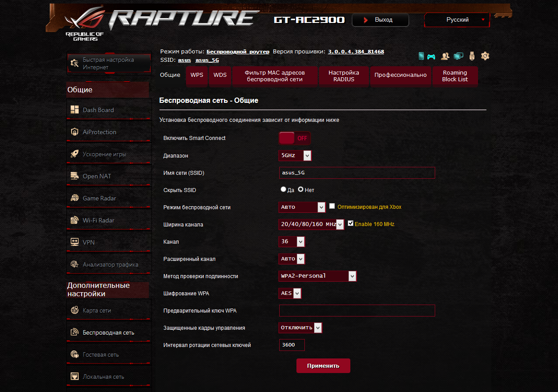The image size is (558, 392).
Task: Open guest network users icon
Action: click(x=445, y=56)
